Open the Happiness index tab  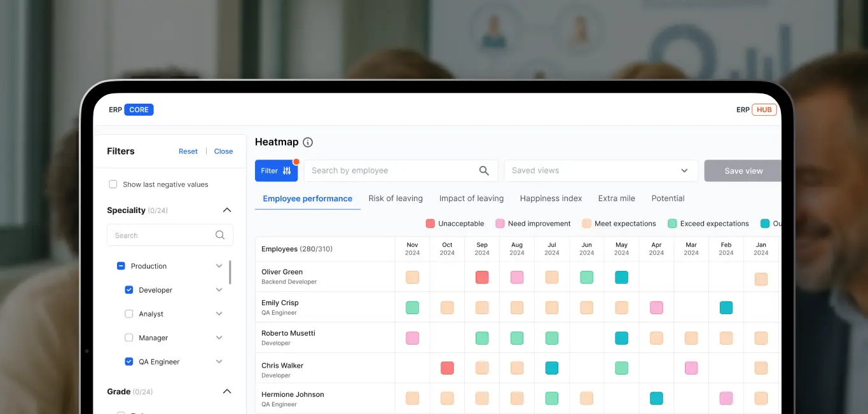(x=551, y=198)
